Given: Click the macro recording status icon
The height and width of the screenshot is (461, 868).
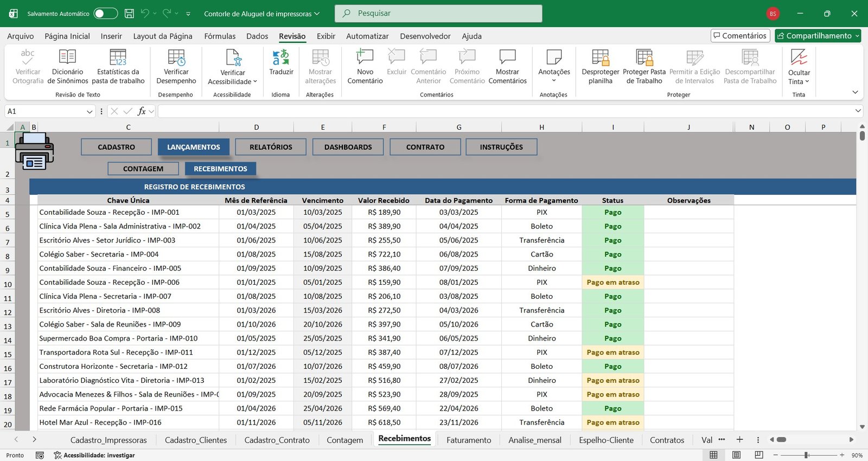Looking at the screenshot, I should tap(40, 455).
